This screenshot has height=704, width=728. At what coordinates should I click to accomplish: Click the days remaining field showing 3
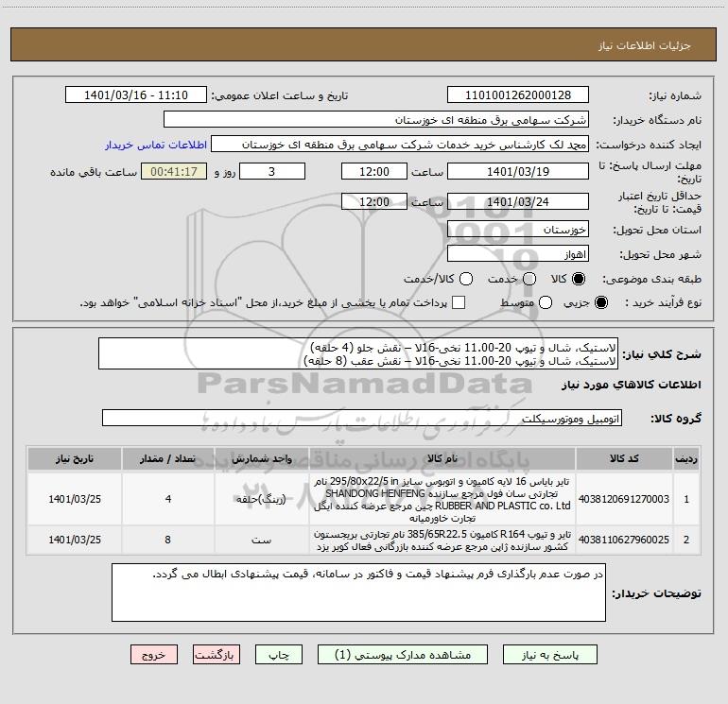click(x=272, y=172)
